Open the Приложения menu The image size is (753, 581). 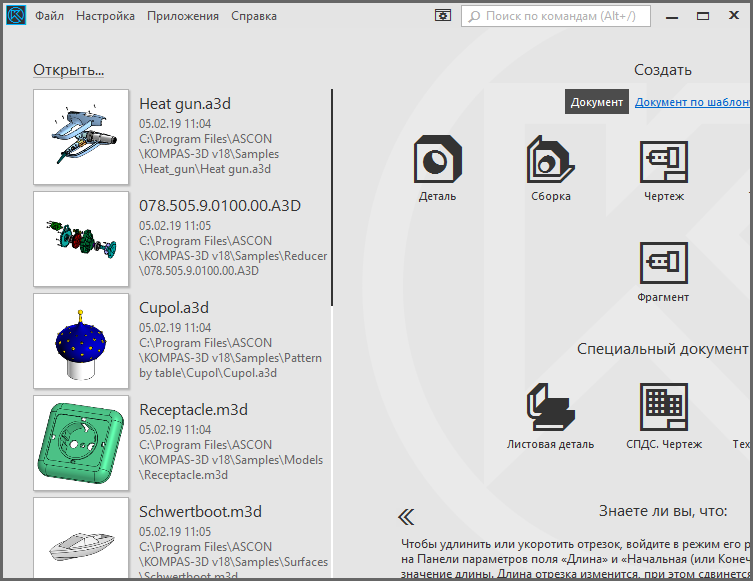tap(182, 16)
